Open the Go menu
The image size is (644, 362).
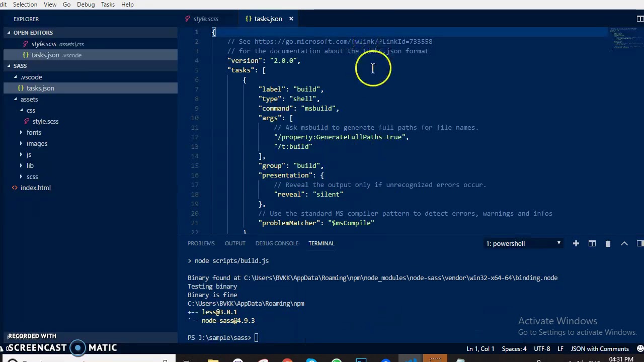point(66,5)
